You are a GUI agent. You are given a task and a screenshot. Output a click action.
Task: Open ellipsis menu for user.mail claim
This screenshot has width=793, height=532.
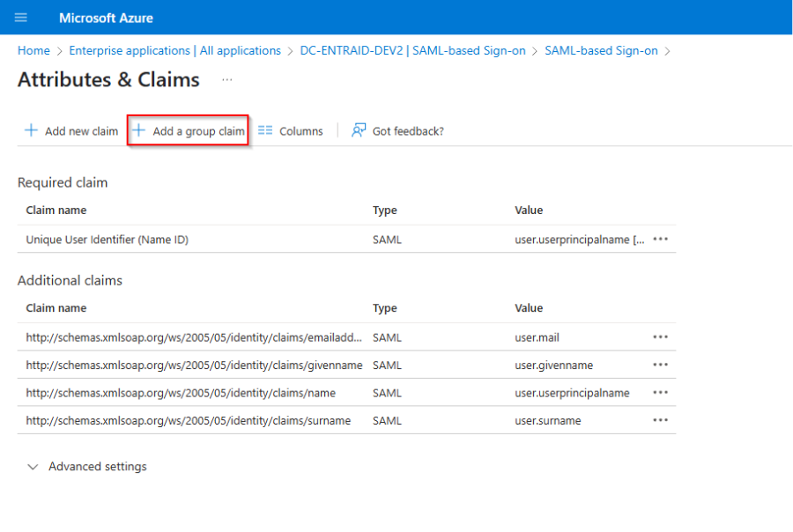[x=660, y=336]
